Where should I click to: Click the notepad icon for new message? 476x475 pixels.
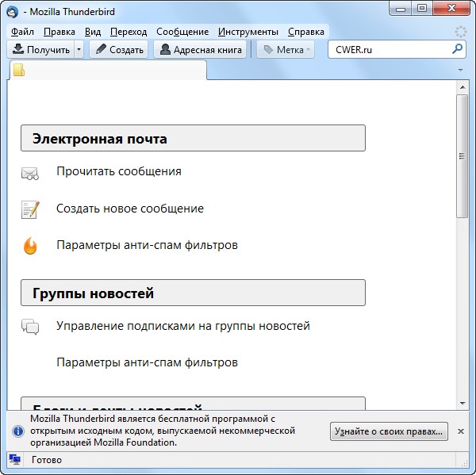pos(30,209)
